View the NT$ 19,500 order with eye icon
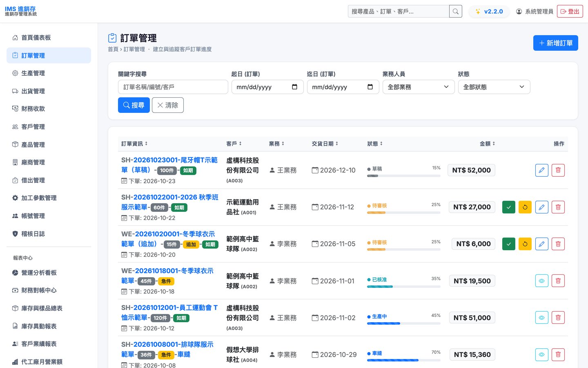 pyautogui.click(x=542, y=281)
